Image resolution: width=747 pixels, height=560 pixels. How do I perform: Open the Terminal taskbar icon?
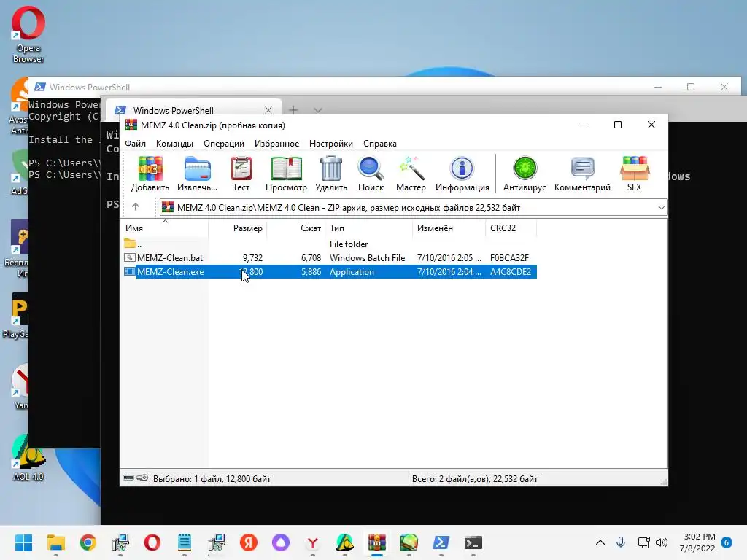pos(473,542)
